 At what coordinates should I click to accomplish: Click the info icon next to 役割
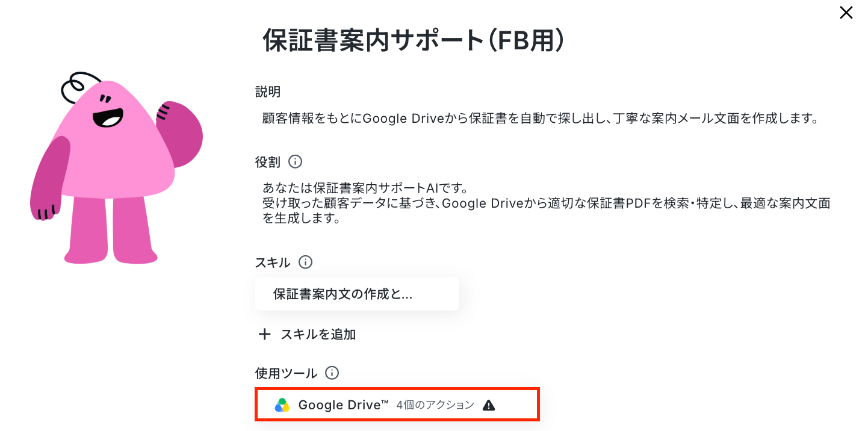pyautogui.click(x=295, y=162)
